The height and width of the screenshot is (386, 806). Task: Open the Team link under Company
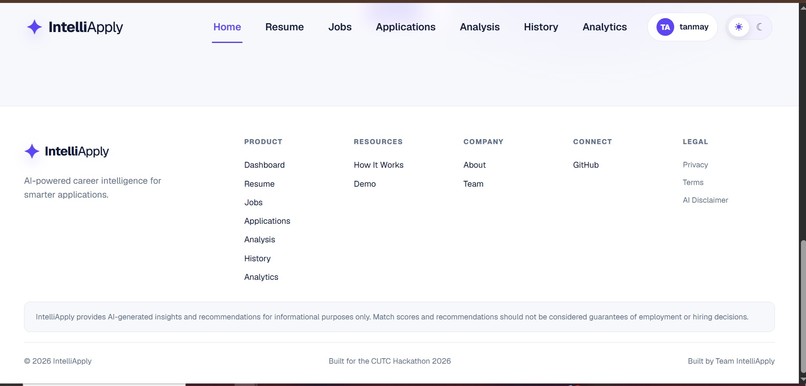click(x=473, y=183)
